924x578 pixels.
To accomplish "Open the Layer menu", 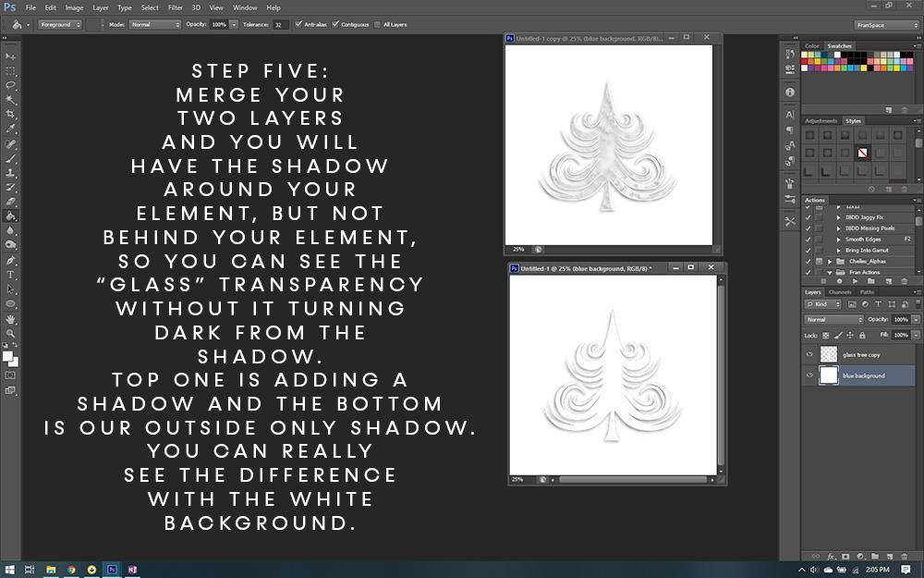I will click(101, 7).
